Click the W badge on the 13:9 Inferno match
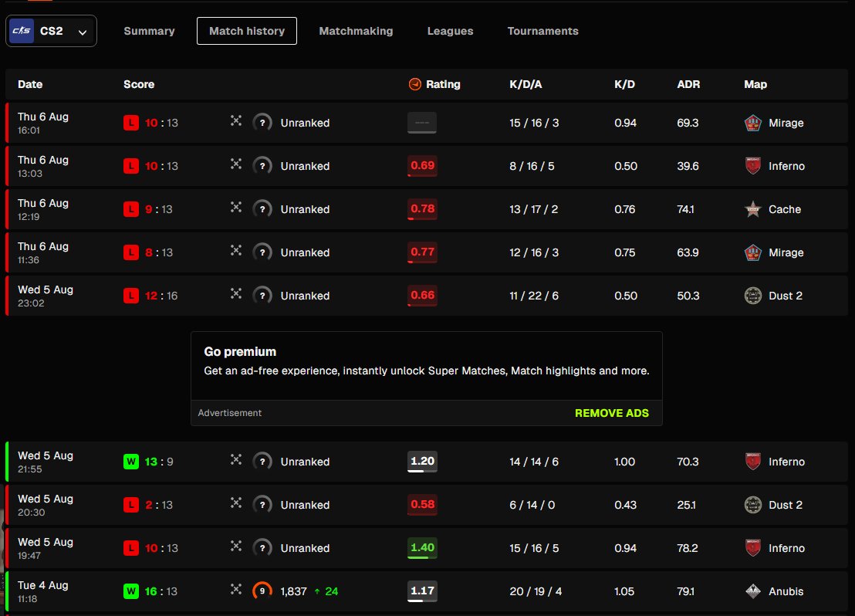This screenshot has width=855, height=616. [131, 462]
